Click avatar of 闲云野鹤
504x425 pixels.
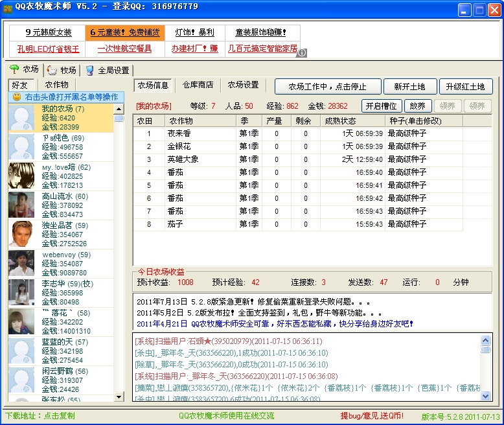21,380
